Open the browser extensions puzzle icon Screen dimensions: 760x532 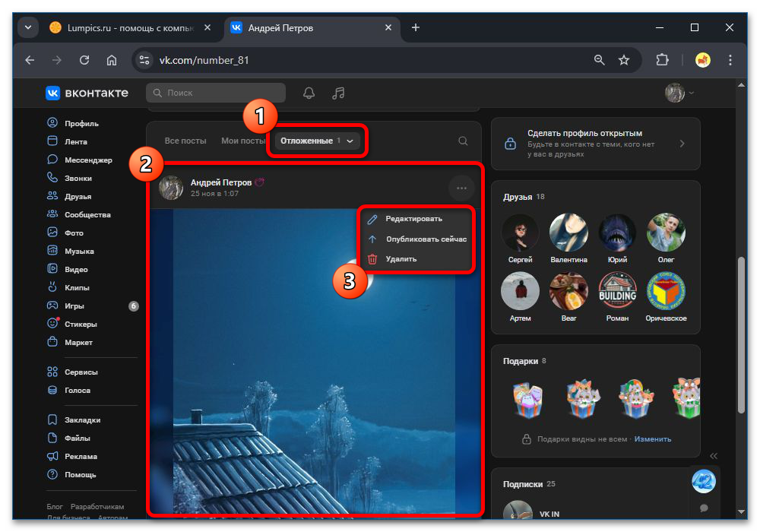(x=662, y=60)
